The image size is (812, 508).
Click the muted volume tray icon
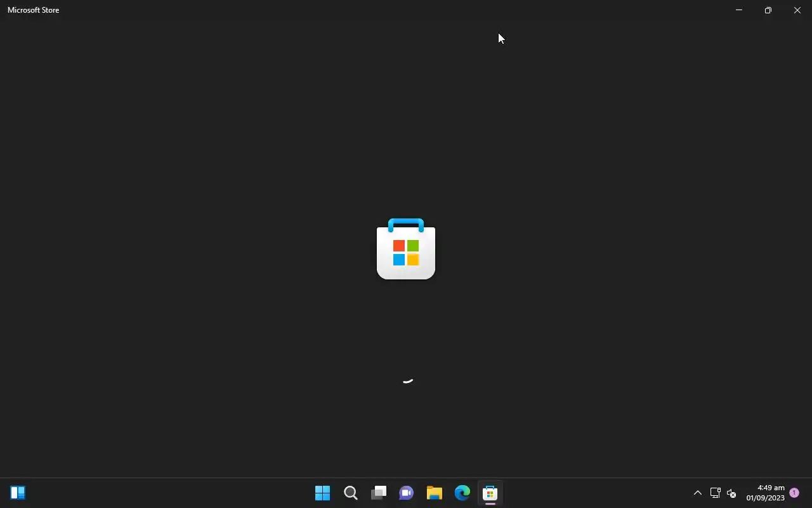731,493
